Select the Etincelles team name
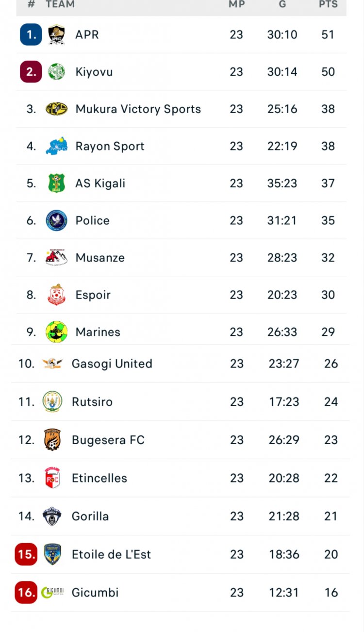Viewport: 364px width, 632px height. [99, 478]
